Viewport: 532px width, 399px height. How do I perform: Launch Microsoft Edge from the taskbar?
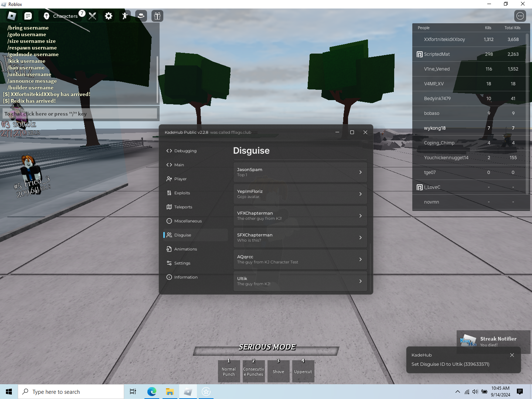[151, 392]
